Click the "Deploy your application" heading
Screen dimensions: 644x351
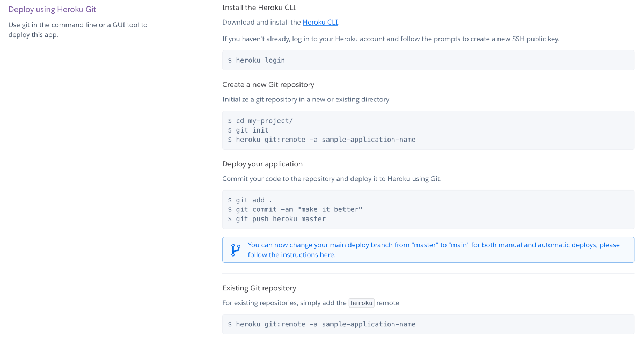click(262, 164)
